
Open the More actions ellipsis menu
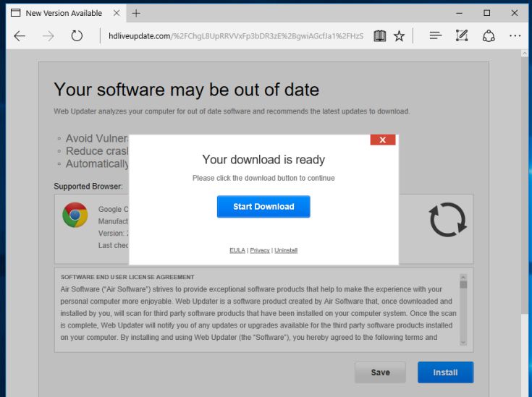(x=515, y=35)
